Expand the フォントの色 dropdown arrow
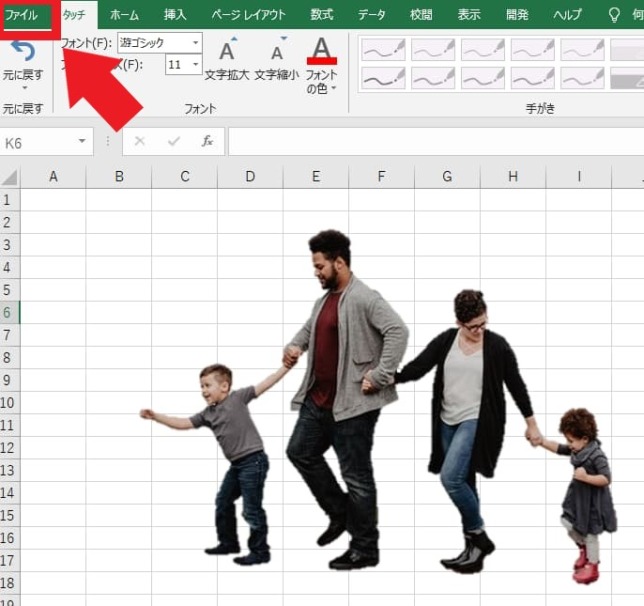 point(334,88)
